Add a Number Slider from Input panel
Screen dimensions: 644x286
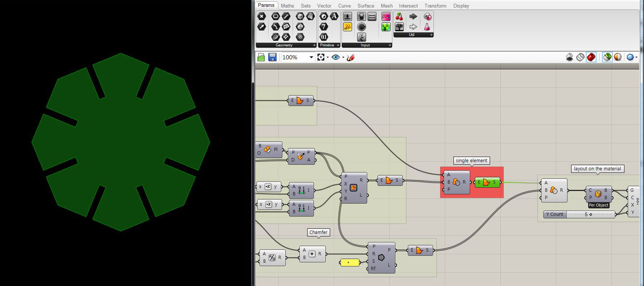(x=347, y=16)
